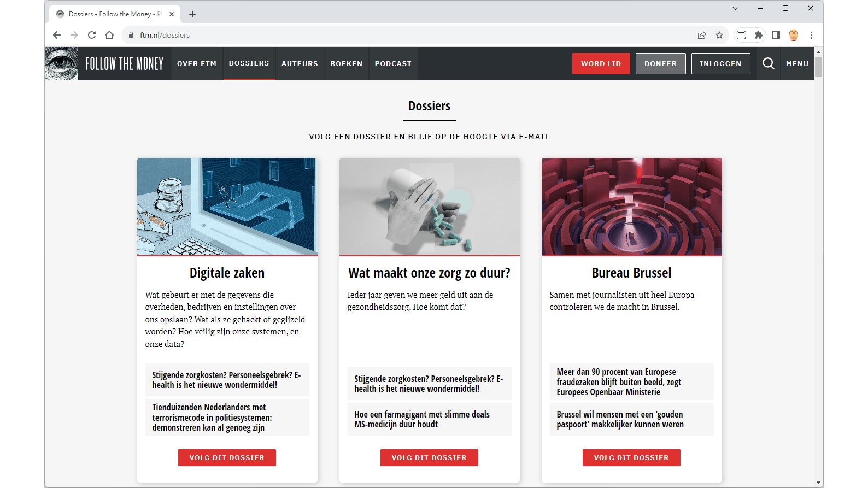Click the Digitale zaken description paragraph
868x488 pixels.
(x=225, y=319)
